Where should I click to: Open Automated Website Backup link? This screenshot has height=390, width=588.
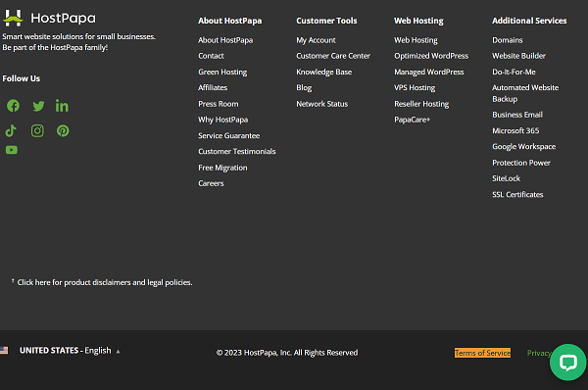pyautogui.click(x=525, y=93)
